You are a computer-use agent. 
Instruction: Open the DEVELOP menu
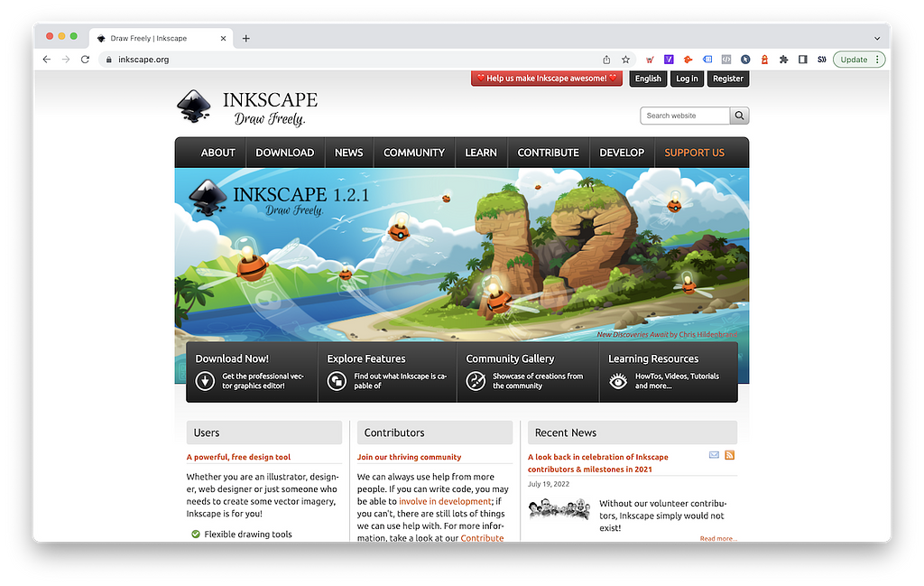pos(622,153)
